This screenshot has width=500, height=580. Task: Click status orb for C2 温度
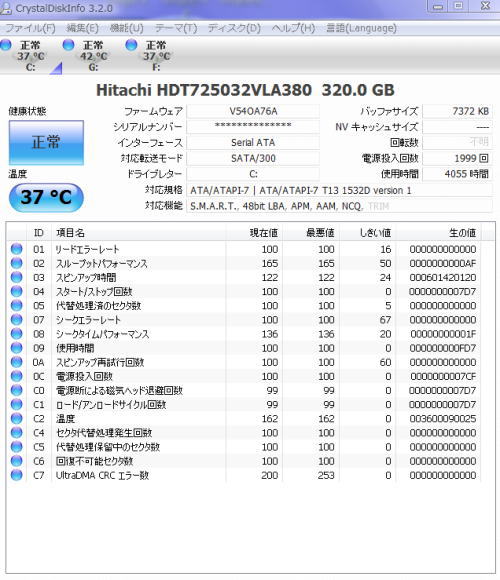(17, 418)
